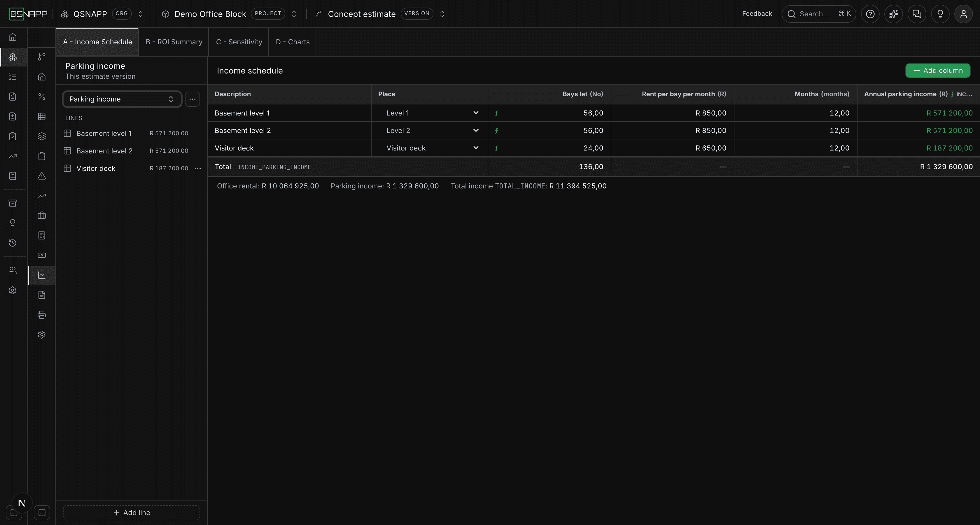
Task: Open the AI sparkles assistant icon
Action: [893, 14]
